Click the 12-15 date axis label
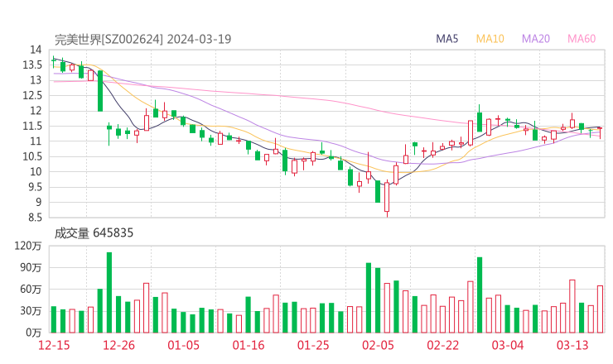The width and height of the screenshot is (613, 364). coord(54,345)
